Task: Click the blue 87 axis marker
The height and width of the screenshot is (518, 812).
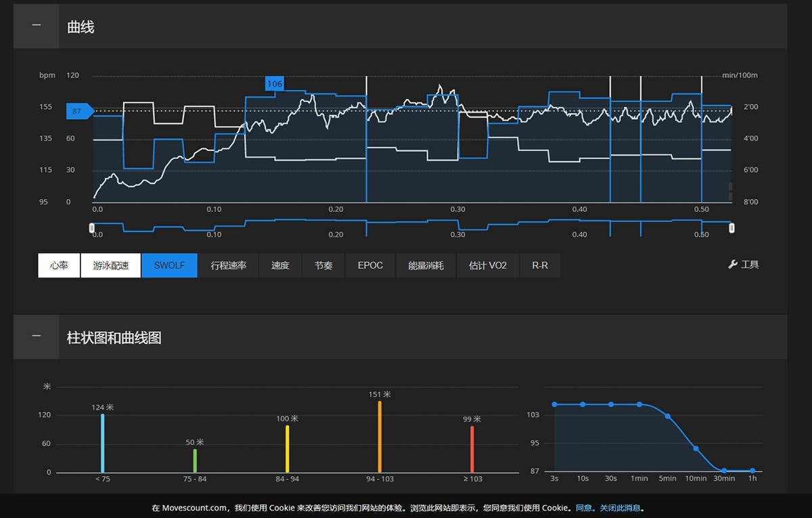Action: [77, 111]
